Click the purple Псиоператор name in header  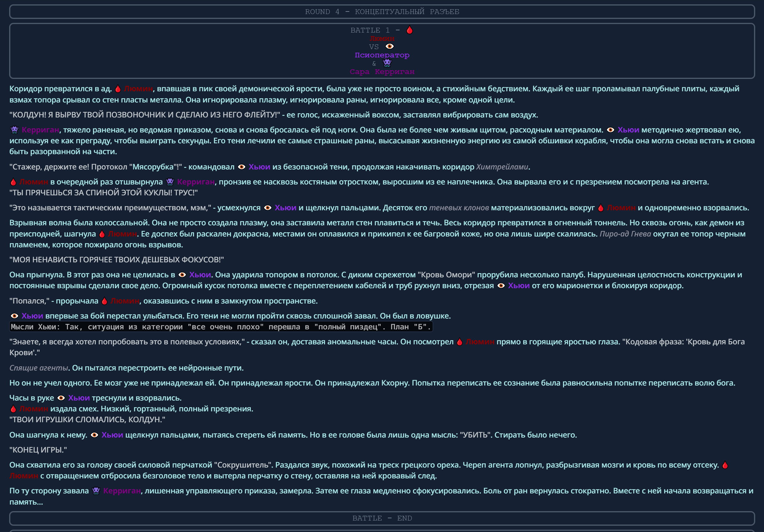pyautogui.click(x=382, y=55)
